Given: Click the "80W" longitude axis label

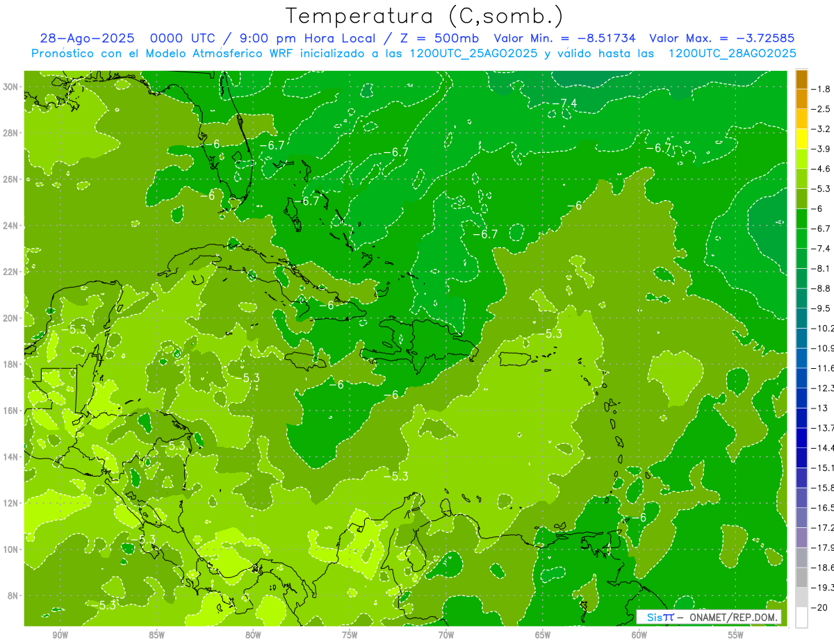Looking at the screenshot, I should click(253, 635).
